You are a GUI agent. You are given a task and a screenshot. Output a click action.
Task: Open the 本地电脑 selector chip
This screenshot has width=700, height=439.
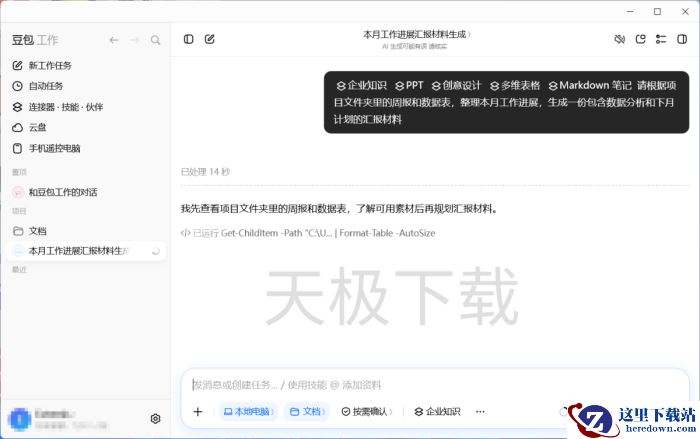[x=249, y=412]
